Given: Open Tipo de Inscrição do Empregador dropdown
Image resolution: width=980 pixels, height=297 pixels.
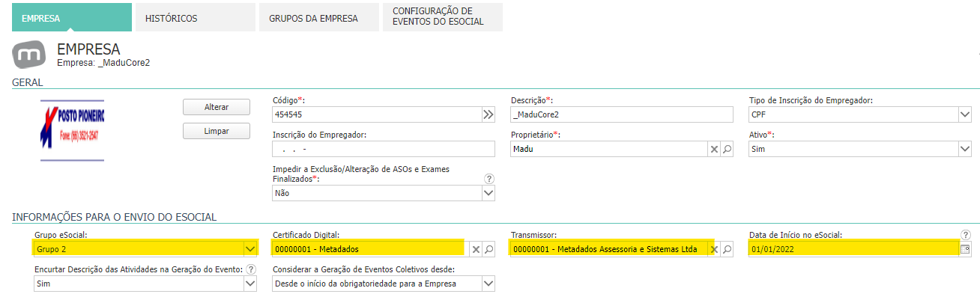Looking at the screenshot, I should 965,114.
